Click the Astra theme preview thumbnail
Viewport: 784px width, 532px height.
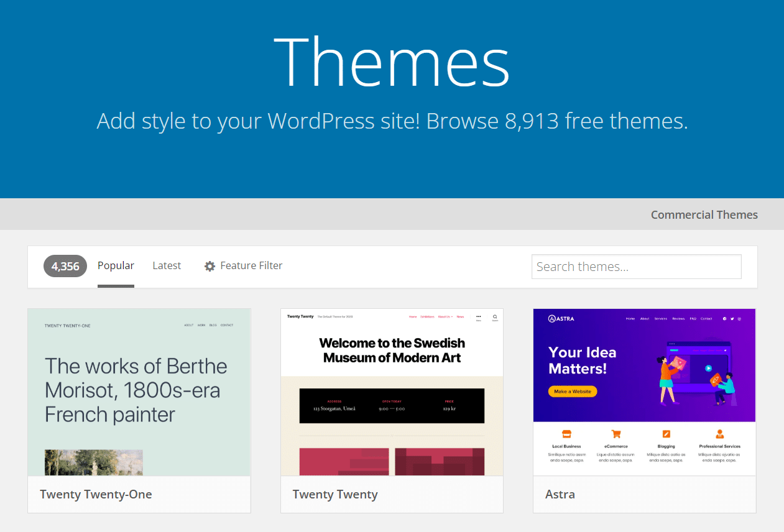644,392
